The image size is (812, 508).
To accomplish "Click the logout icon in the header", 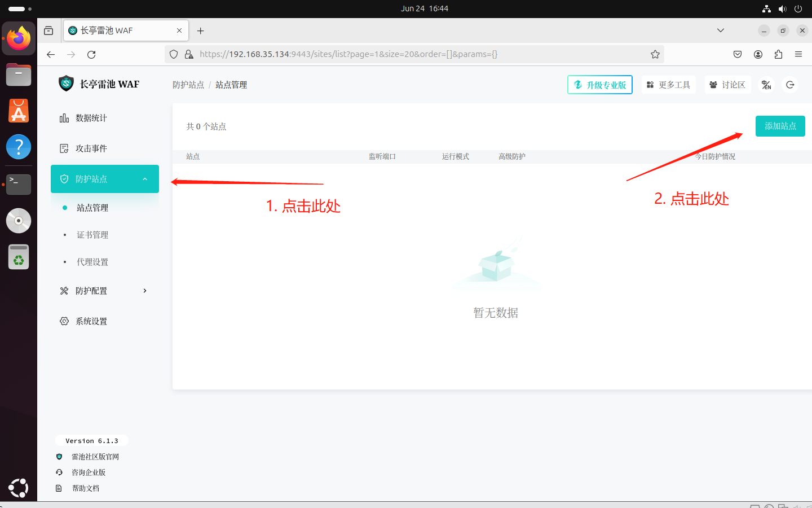I will coord(790,85).
